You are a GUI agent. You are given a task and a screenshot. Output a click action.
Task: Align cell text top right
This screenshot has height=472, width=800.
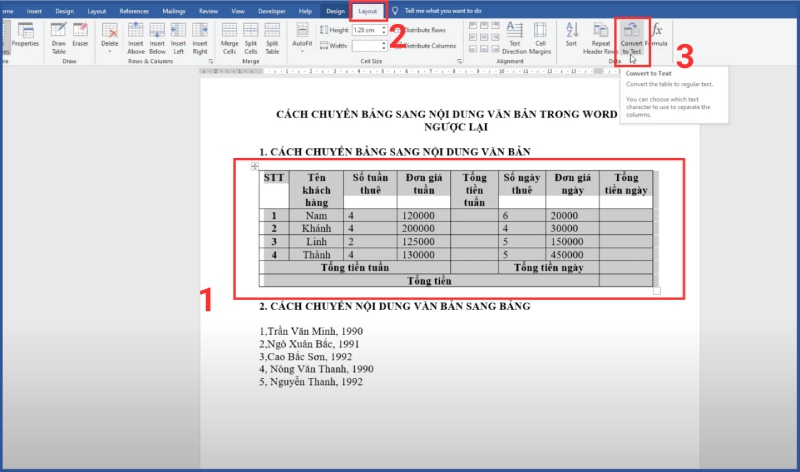pos(495,26)
